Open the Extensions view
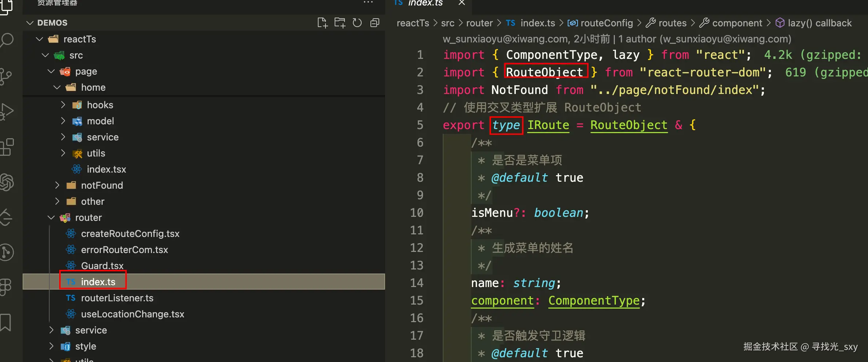The height and width of the screenshot is (362, 868). [7, 147]
